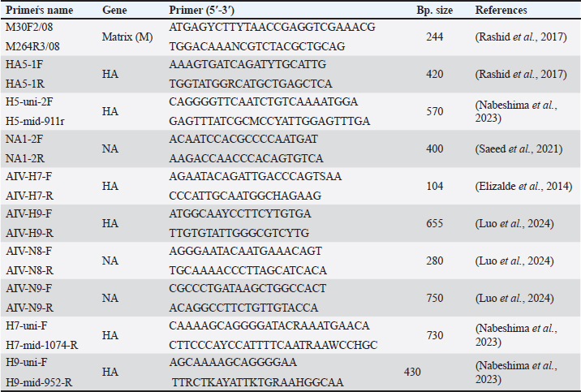Click the References column header

[501, 10]
